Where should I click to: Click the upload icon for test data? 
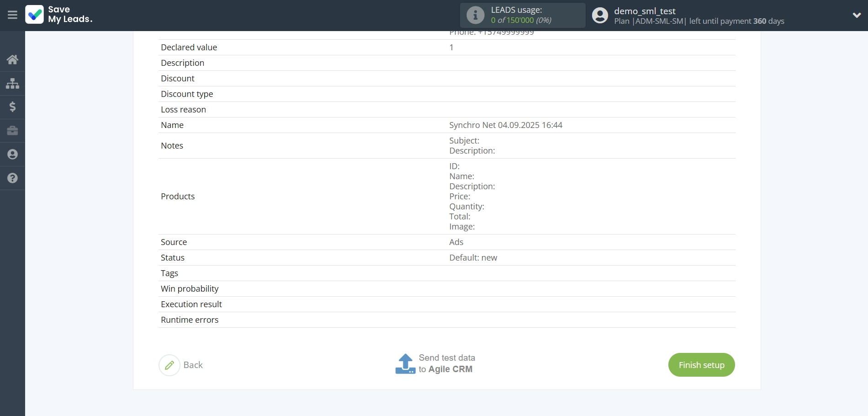405,364
